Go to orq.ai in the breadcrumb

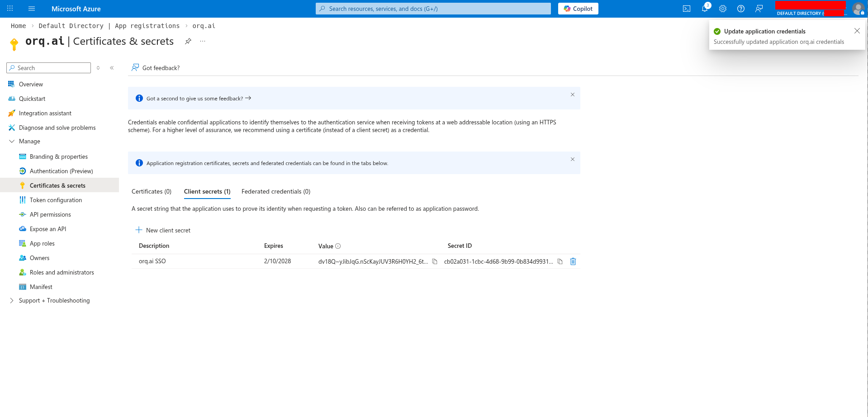[204, 26]
